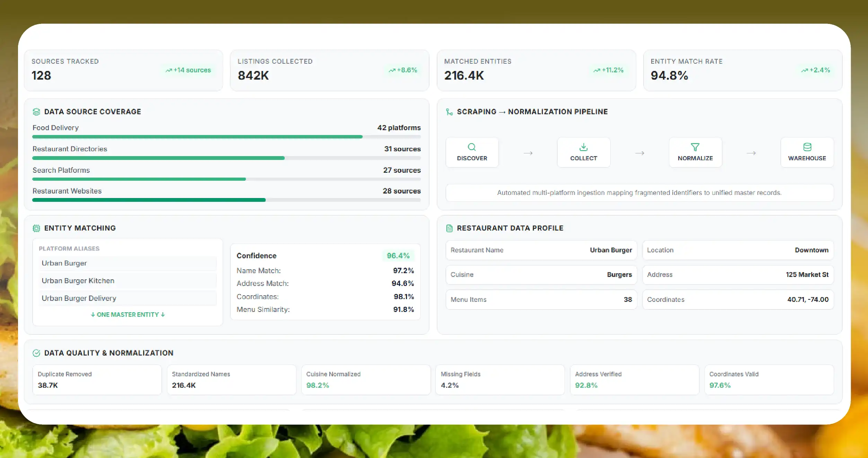Select the NORMALIZE pipeline step

coord(695,152)
